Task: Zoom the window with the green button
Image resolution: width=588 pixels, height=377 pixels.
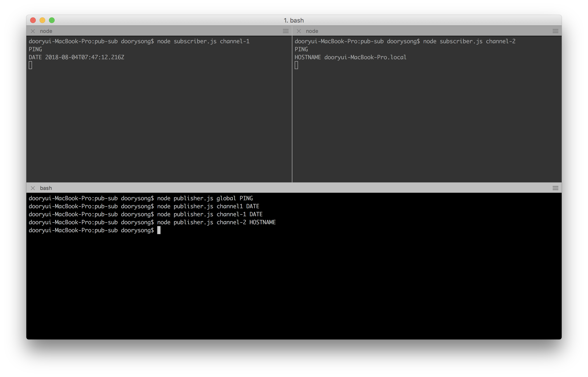Action: [x=52, y=20]
